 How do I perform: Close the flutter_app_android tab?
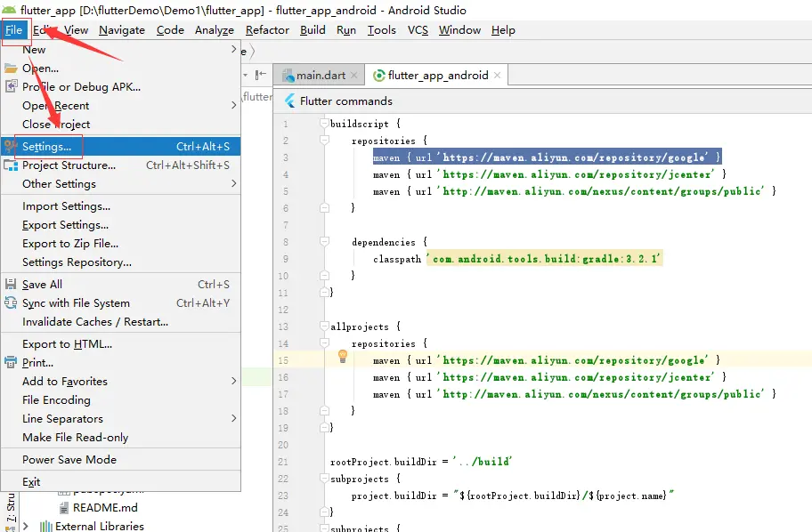click(x=497, y=76)
